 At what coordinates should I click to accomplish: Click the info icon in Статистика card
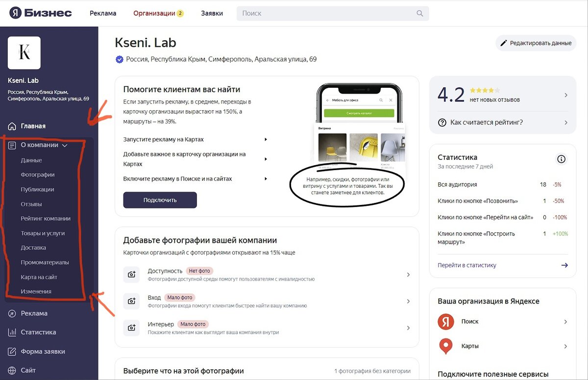[562, 159]
